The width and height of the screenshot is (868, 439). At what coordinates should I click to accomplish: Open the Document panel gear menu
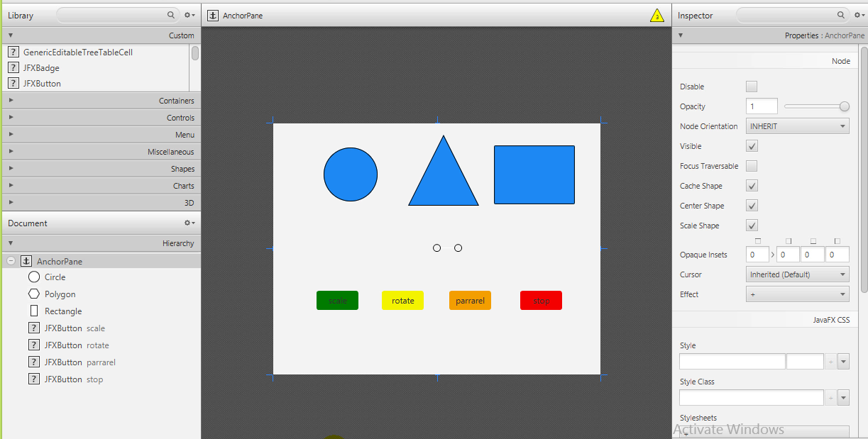[x=189, y=223]
